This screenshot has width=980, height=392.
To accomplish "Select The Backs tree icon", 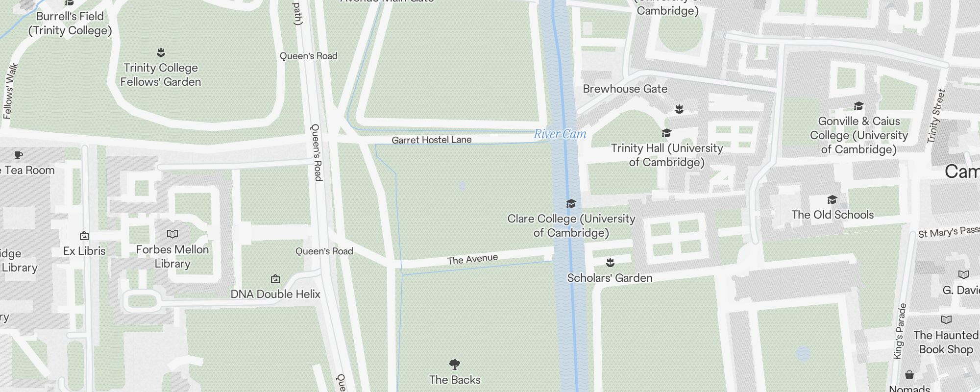I will pyautogui.click(x=455, y=365).
